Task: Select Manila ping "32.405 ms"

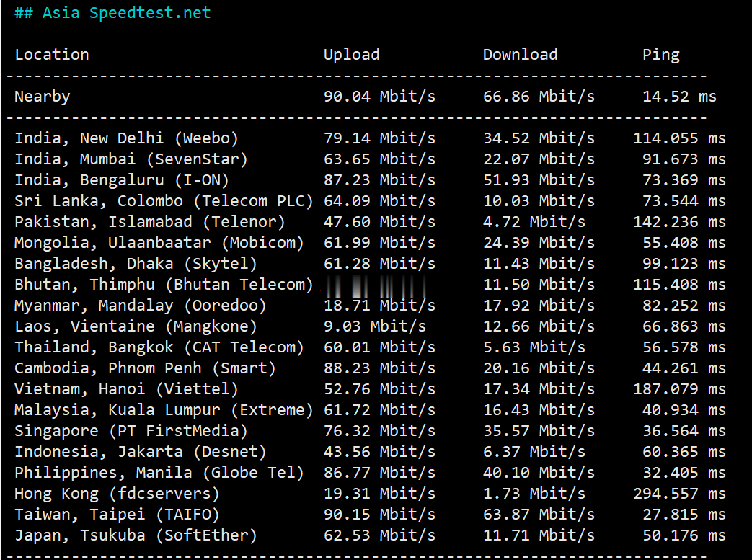Action: point(684,473)
